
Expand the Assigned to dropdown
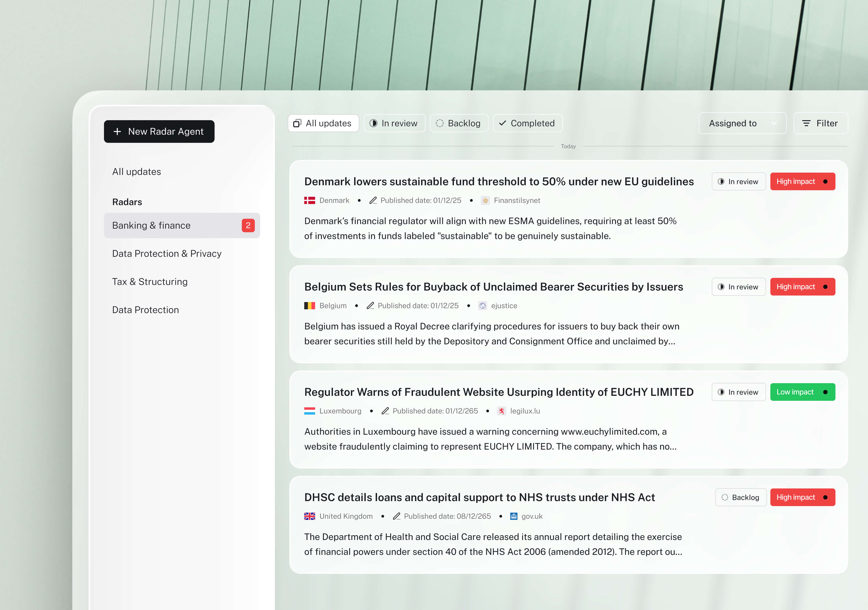click(742, 123)
